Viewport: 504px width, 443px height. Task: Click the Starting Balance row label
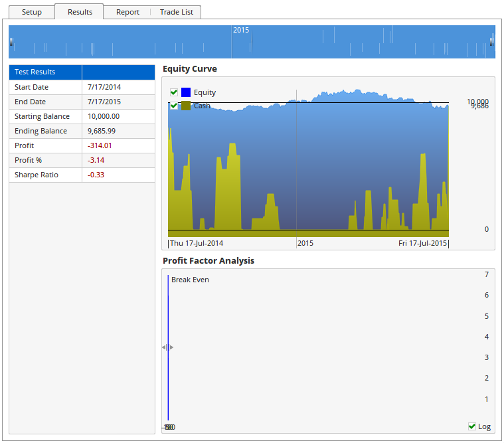click(42, 116)
